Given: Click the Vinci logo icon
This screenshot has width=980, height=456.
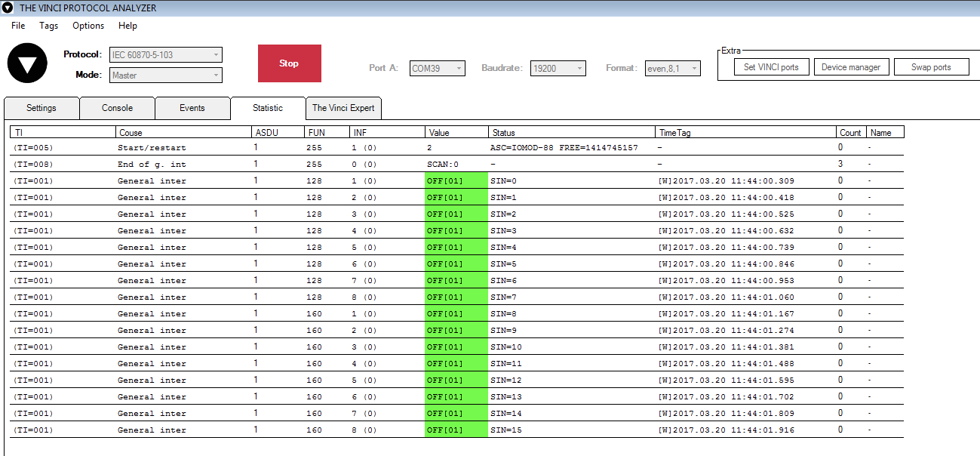Looking at the screenshot, I should (27, 63).
